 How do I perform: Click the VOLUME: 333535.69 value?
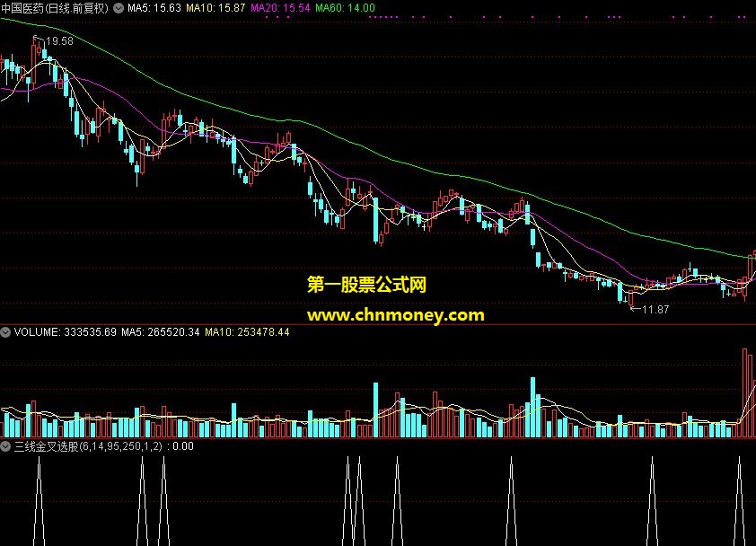click(x=65, y=332)
